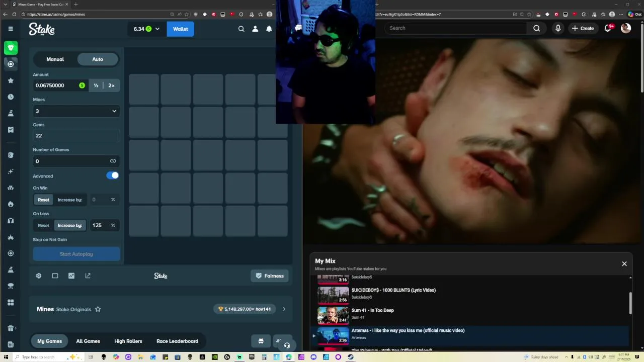Close the My Mix playlist panel
Screen dimensions: 644x362
click(x=624, y=263)
